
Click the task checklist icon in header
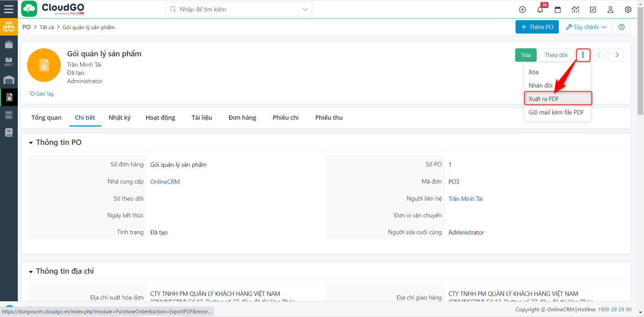593,9
